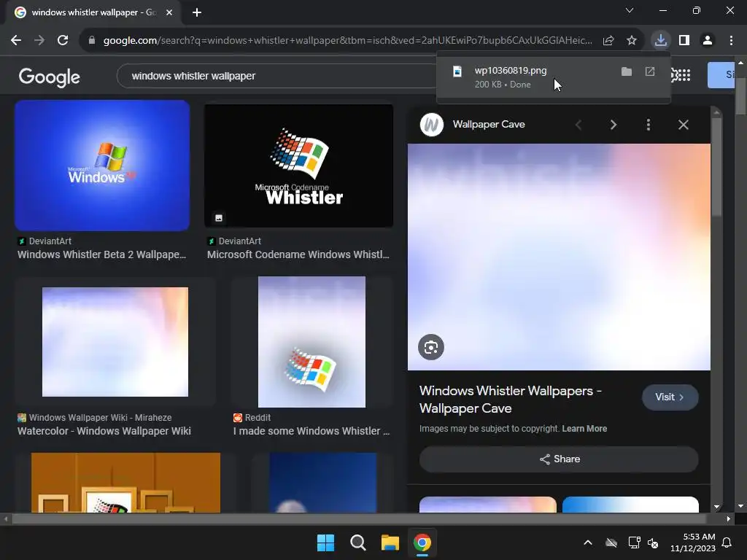Open wp10360819.png in new tab
Screen dimensions: 747x560
click(650, 72)
